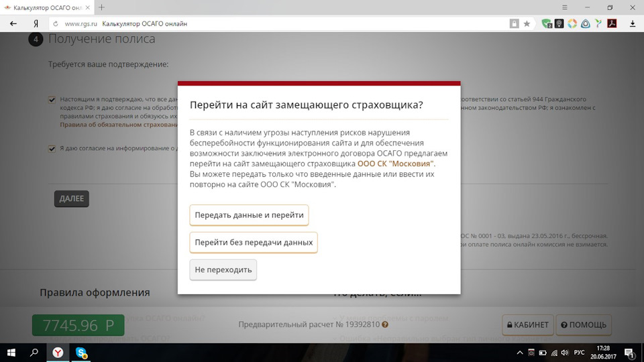Open the Adguard green shield extension
644x362 pixels.
(546, 24)
